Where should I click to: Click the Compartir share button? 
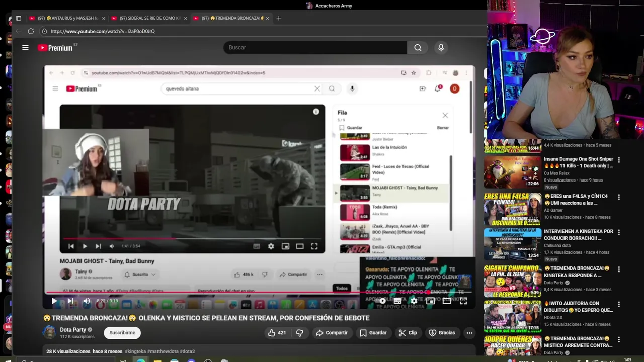point(332,333)
